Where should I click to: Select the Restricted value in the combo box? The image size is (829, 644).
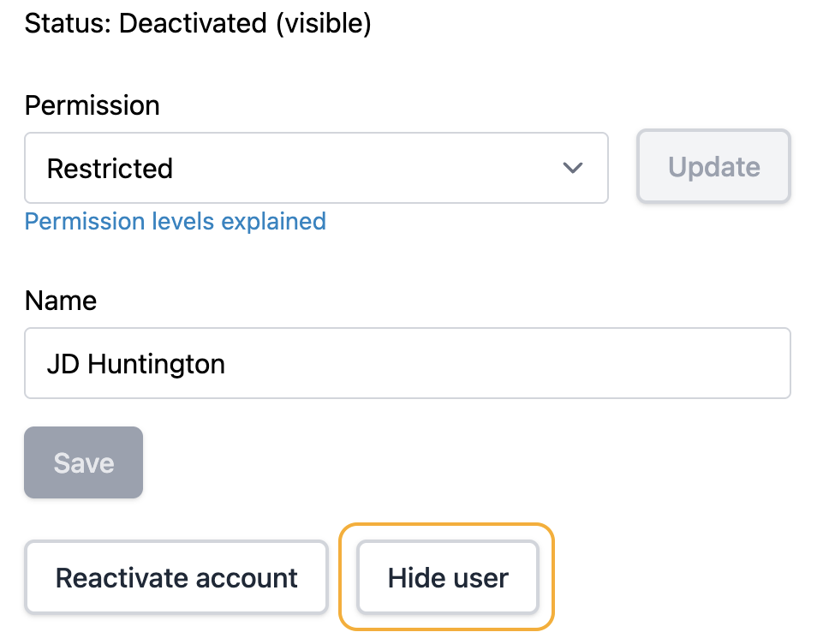click(110, 169)
